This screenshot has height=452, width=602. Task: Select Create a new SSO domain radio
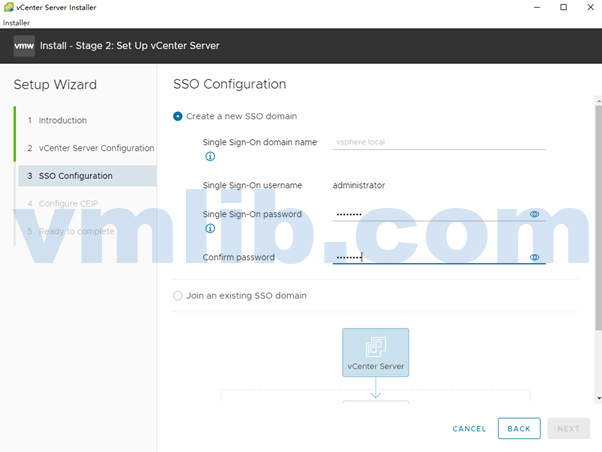[177, 116]
